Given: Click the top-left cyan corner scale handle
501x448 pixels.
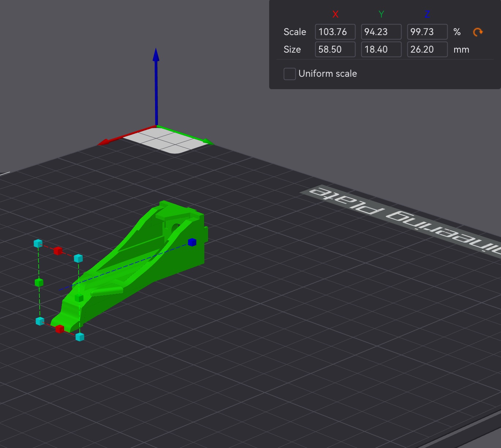Looking at the screenshot, I should 38,243.
